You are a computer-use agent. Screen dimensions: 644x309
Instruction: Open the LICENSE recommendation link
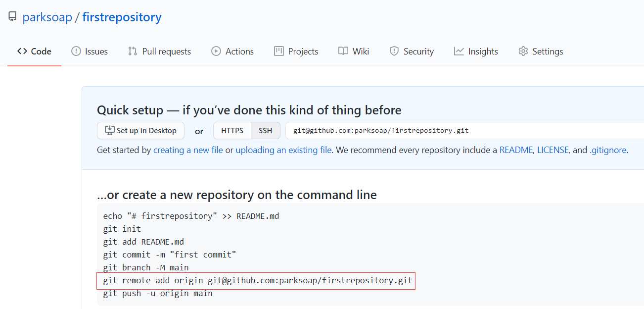tap(553, 150)
